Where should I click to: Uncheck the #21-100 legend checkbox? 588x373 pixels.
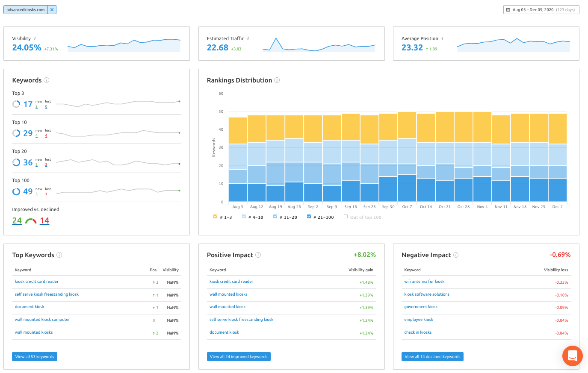309,217
